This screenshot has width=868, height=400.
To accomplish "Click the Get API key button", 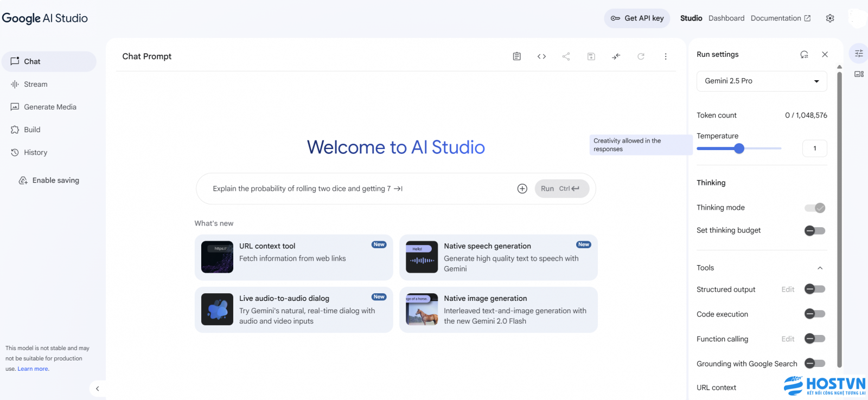I will 637,18.
